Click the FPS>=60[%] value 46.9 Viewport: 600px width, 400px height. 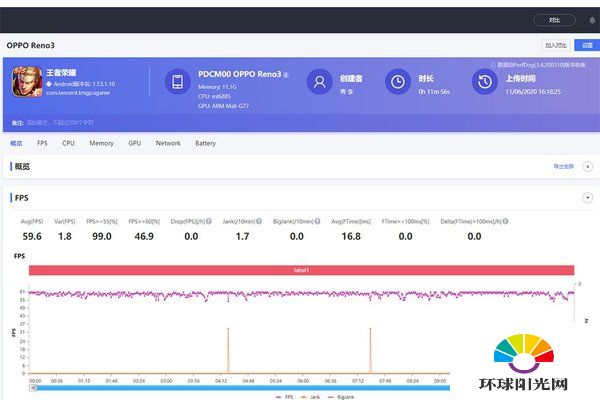144,236
